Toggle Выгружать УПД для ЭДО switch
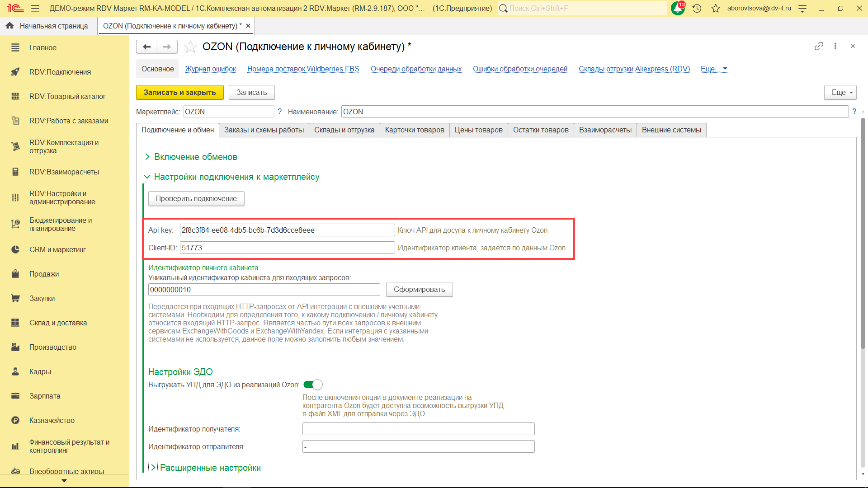The width and height of the screenshot is (868, 488). 313,385
